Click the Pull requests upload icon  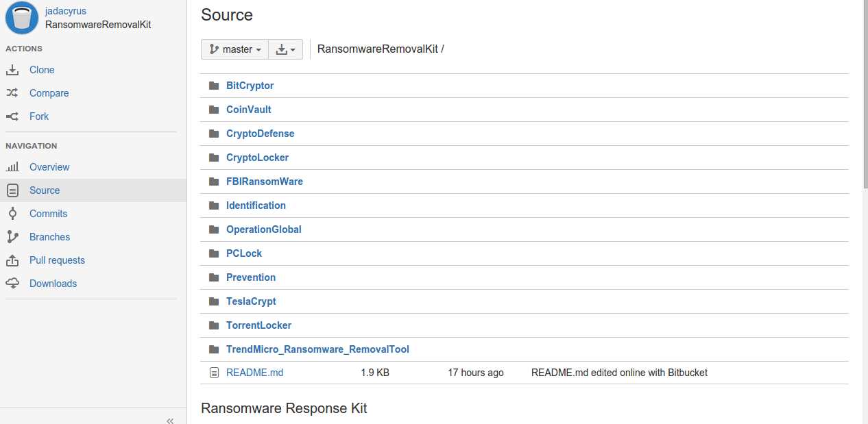12,260
